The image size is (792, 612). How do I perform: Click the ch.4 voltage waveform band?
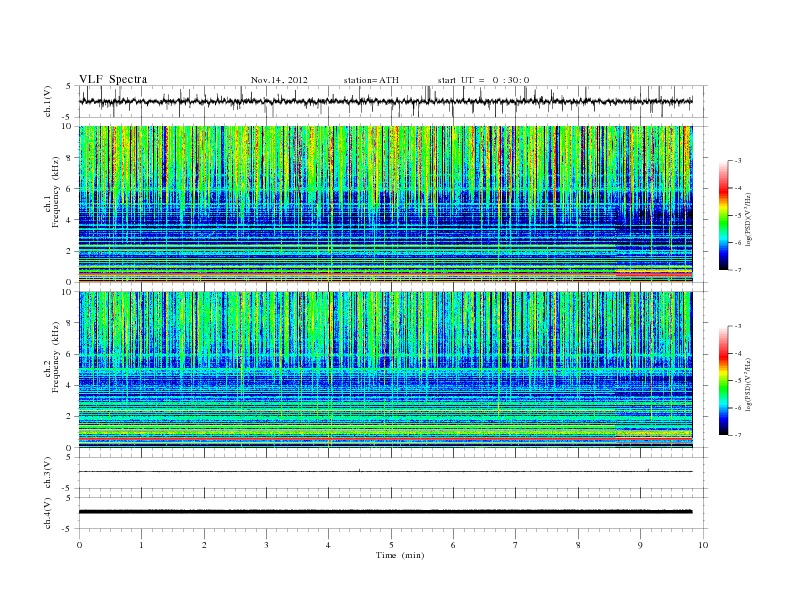click(x=385, y=512)
